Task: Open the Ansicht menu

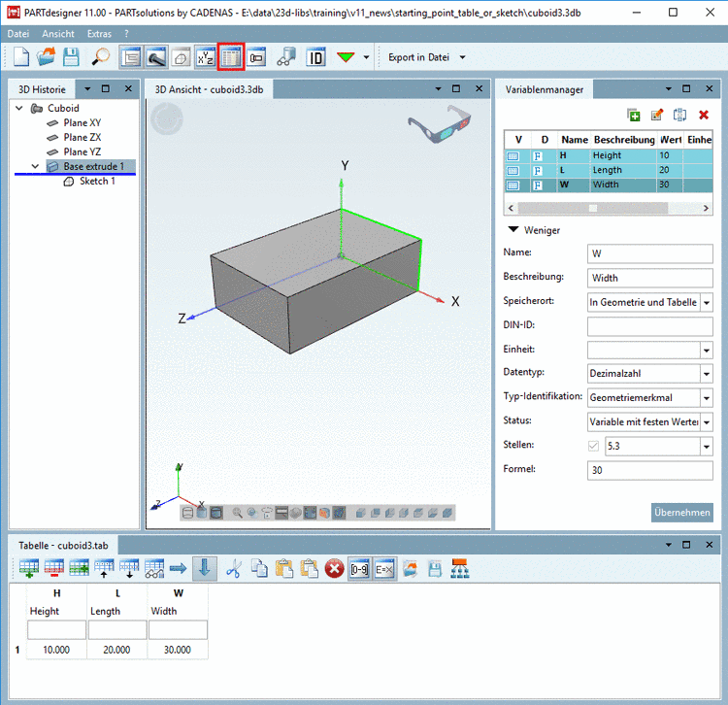Action: 57,33
